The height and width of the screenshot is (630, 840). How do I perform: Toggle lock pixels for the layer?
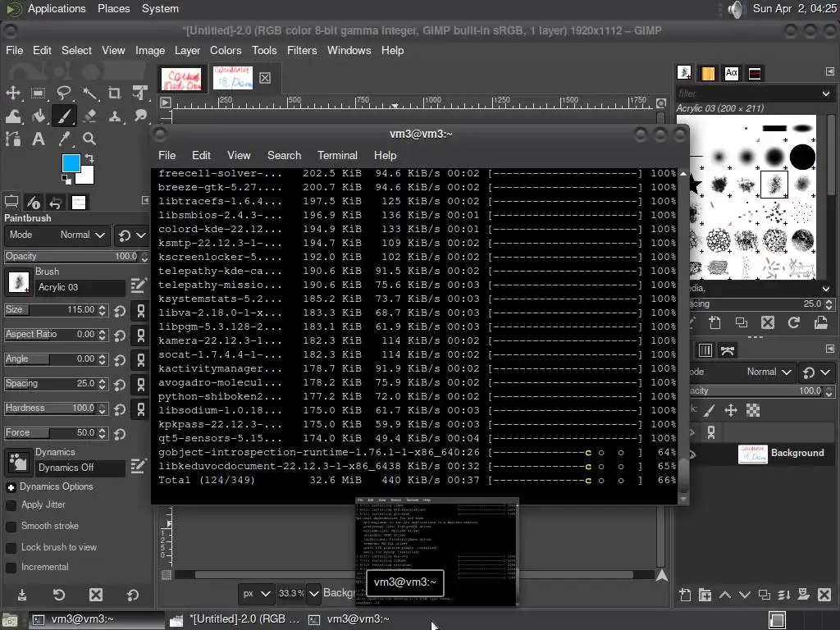coord(710,411)
